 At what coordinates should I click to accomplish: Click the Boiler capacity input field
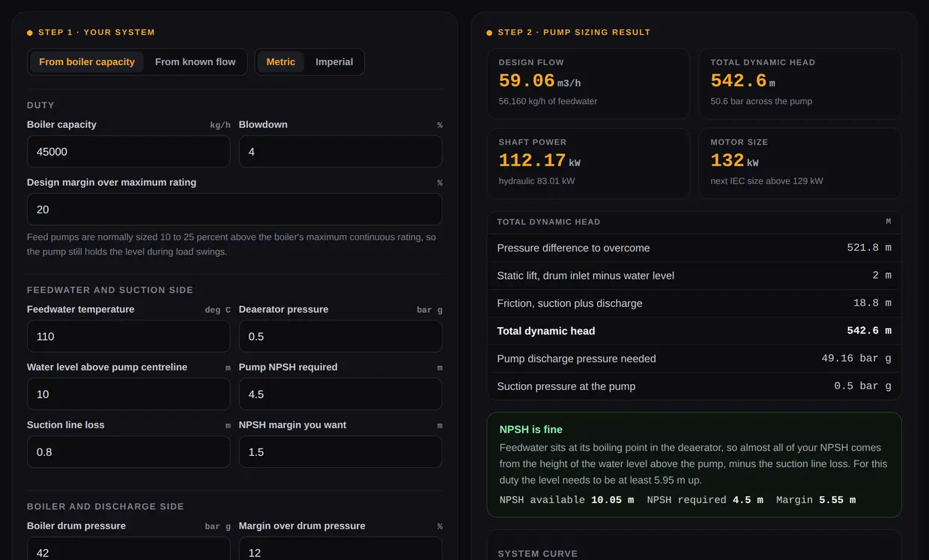pos(128,151)
